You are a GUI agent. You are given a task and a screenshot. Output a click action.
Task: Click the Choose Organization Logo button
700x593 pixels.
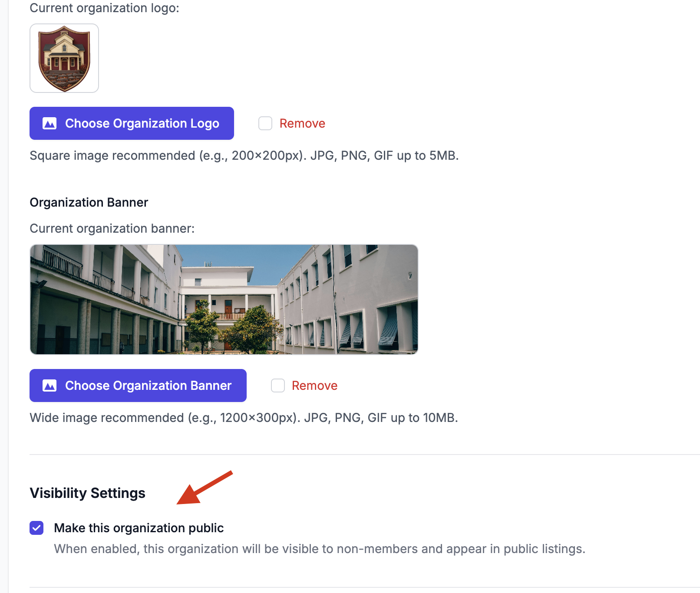click(132, 123)
